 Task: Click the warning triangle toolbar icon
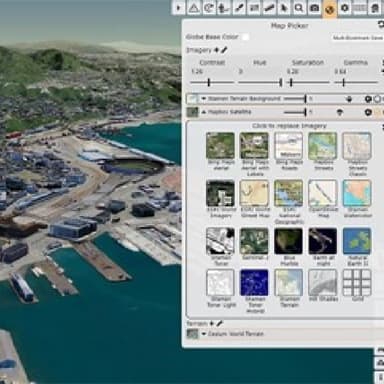[194, 8]
